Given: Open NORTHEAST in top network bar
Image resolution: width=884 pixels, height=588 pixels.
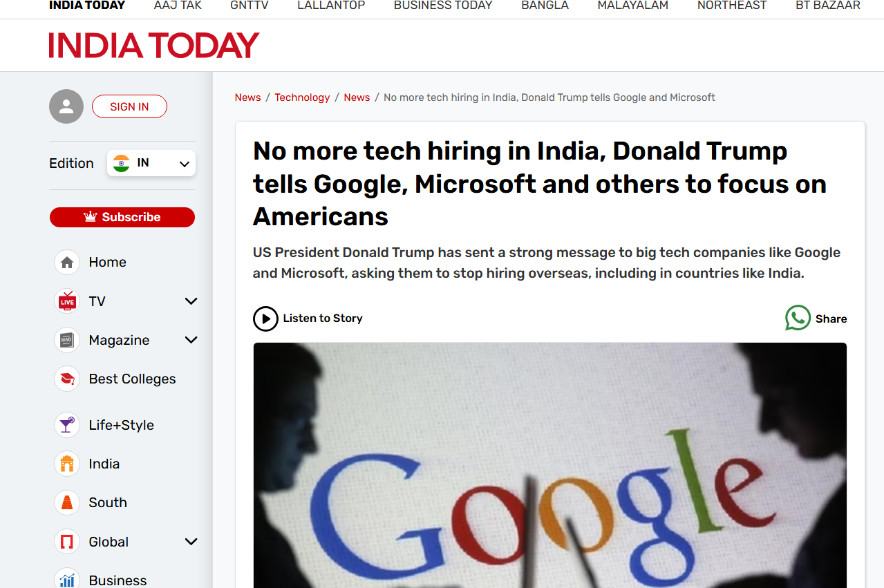Looking at the screenshot, I should pos(732,6).
